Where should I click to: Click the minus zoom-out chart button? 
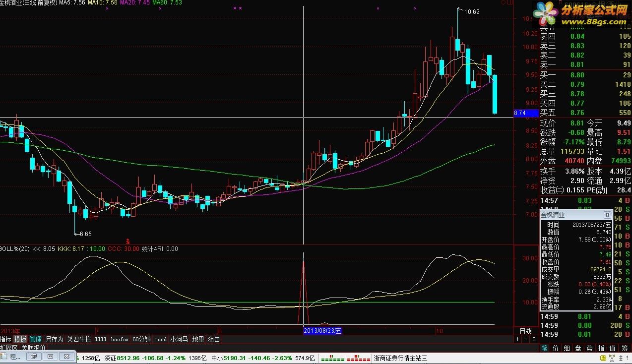coord(525,340)
